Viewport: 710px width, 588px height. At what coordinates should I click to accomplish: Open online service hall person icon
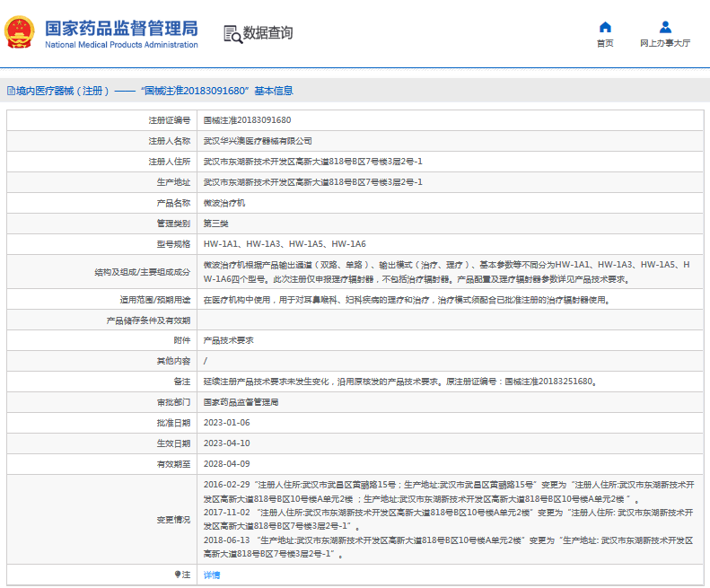tap(665, 27)
